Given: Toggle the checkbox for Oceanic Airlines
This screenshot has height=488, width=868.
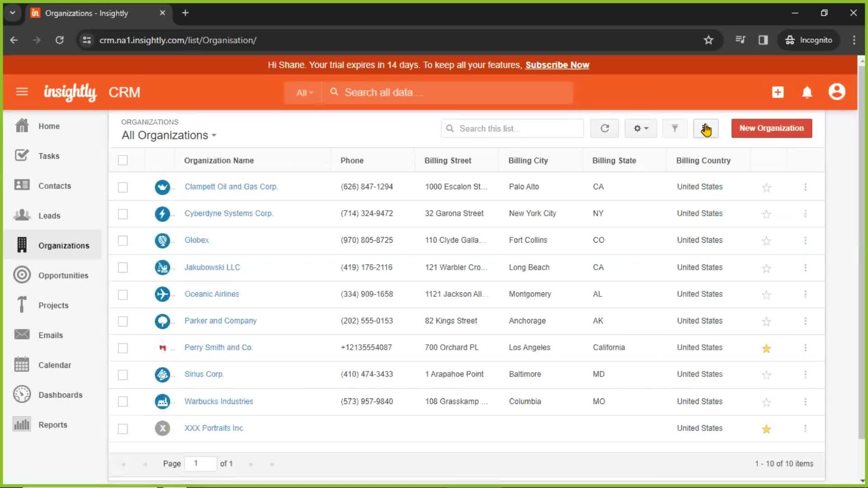Looking at the screenshot, I should 123,294.
